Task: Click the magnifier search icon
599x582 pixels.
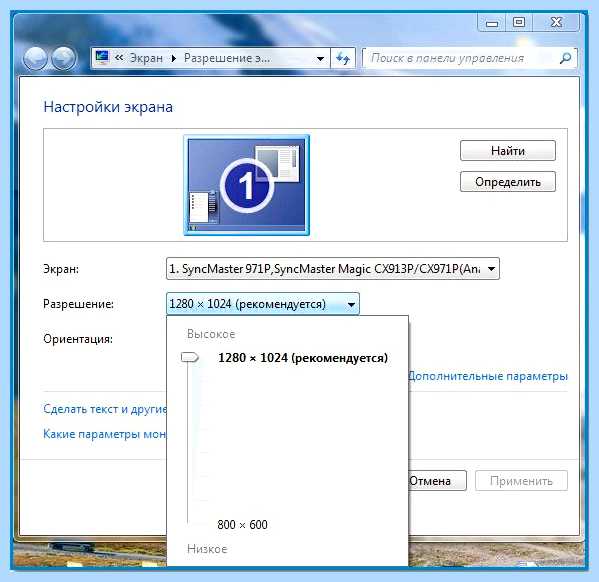Action: (x=565, y=58)
